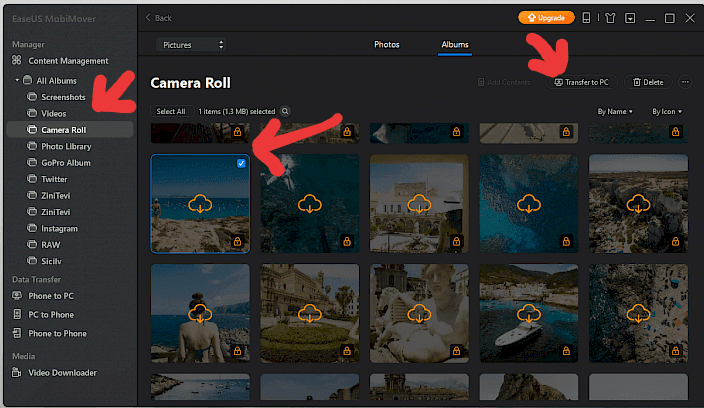Uncheck the selected beach photo checkbox
704x408 pixels.
[x=241, y=163]
